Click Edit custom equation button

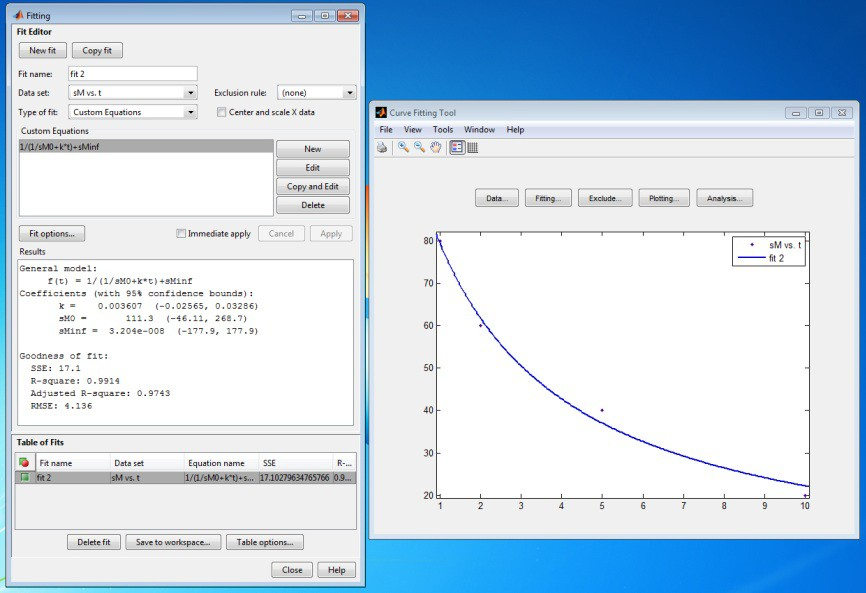pos(313,168)
